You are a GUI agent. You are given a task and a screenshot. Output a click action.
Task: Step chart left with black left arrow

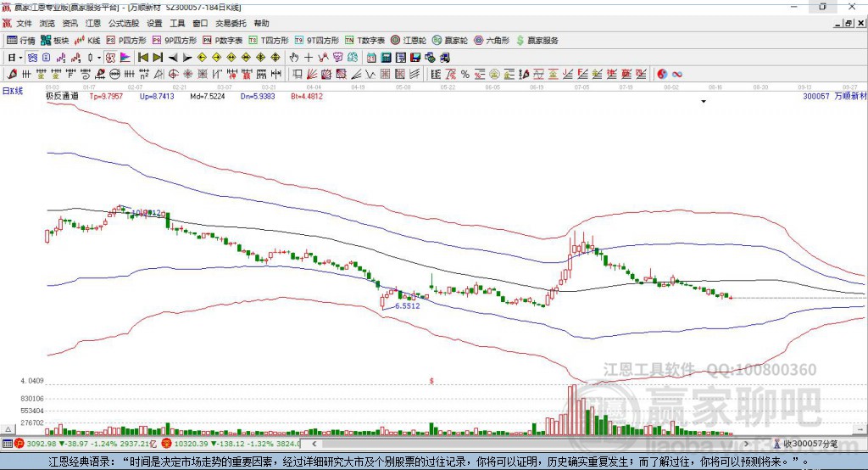(173, 58)
